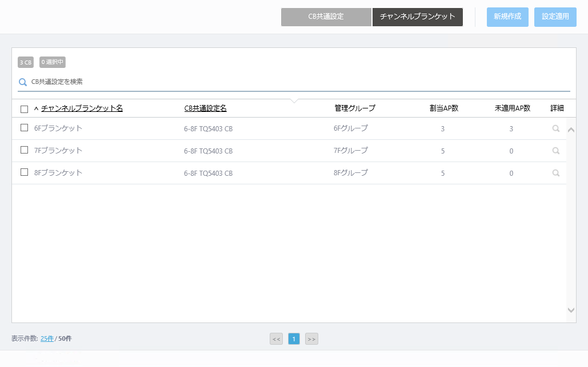Click the 詳細 column header

(557, 108)
